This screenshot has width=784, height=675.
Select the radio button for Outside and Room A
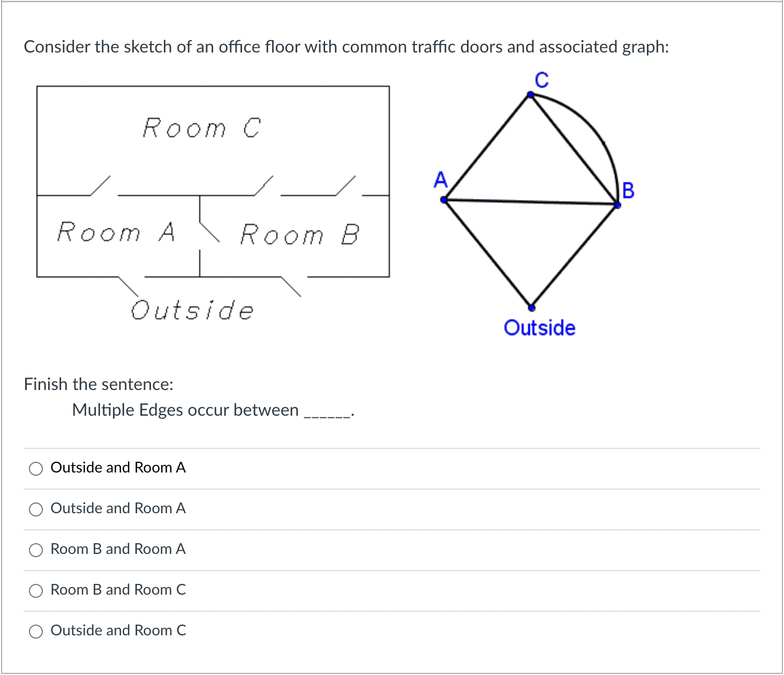(x=35, y=468)
